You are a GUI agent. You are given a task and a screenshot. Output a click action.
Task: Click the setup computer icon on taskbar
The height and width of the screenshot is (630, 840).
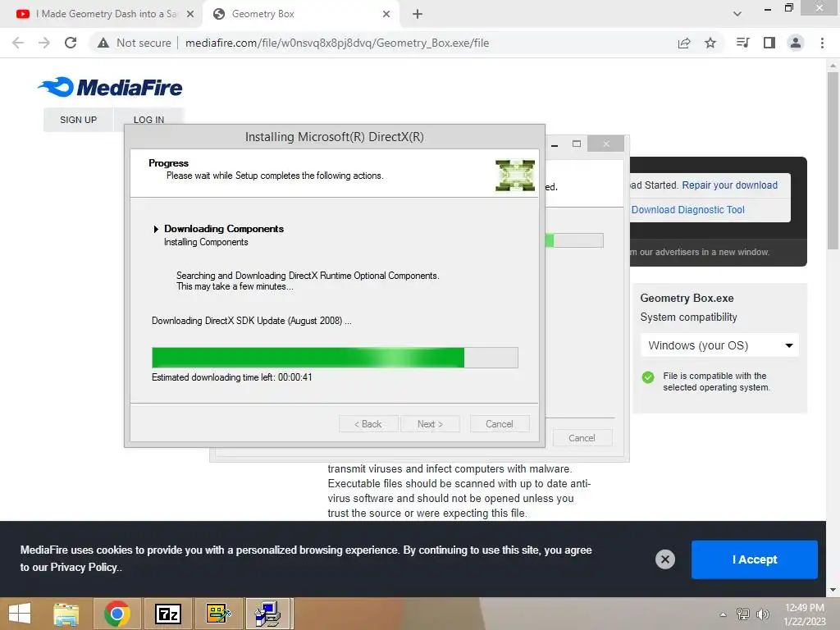(268, 614)
